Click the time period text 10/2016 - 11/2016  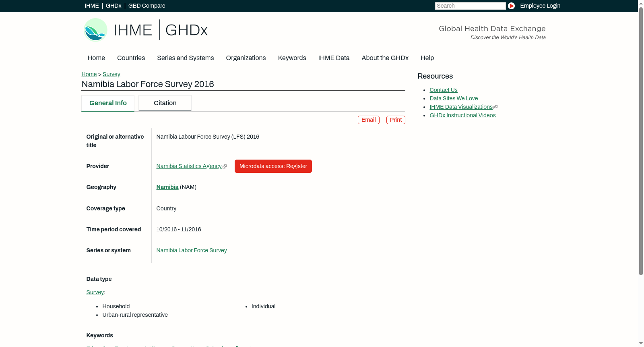point(179,229)
